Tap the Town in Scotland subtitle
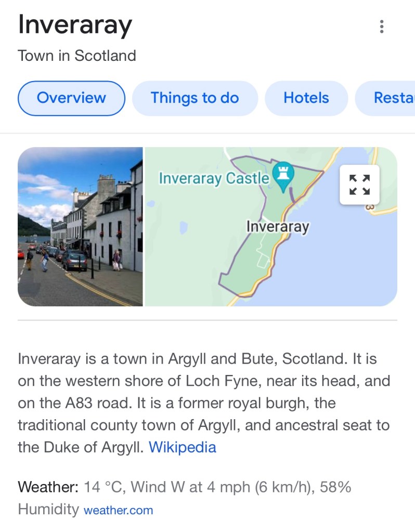Screen dimensions: 415x532 coord(77,56)
